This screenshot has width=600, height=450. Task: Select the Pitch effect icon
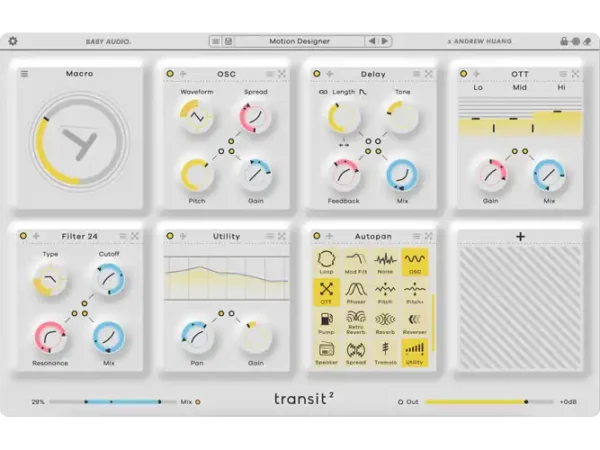(x=385, y=292)
